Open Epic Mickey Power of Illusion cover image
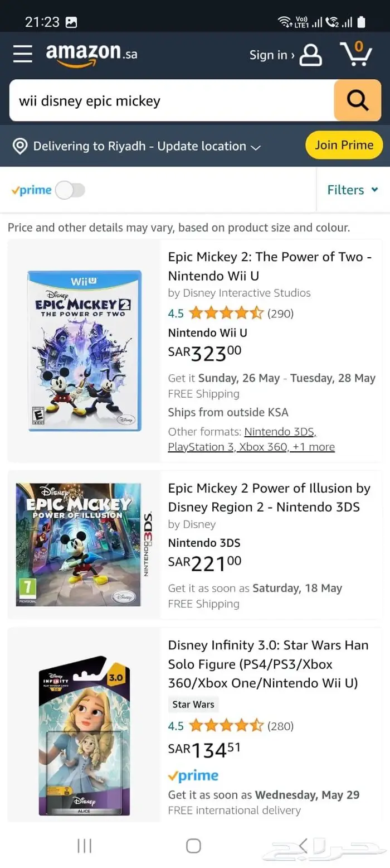The width and height of the screenshot is (390, 868). [x=79, y=544]
